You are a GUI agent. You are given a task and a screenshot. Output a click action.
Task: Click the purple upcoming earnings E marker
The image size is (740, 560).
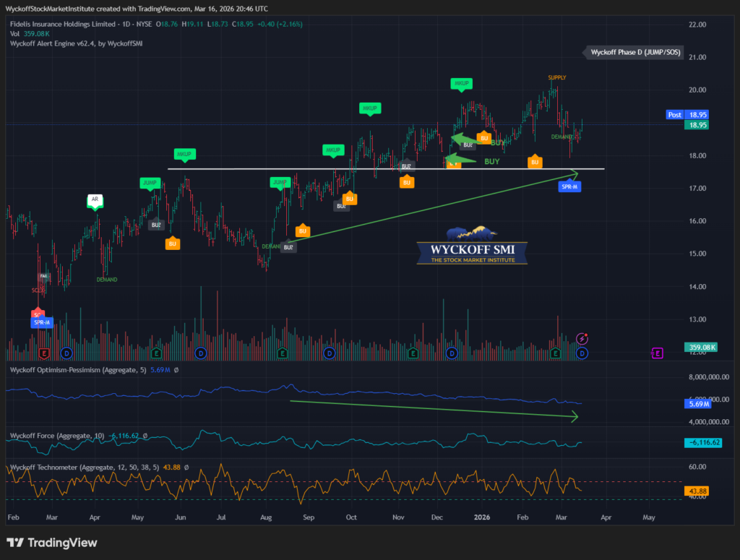point(657,353)
